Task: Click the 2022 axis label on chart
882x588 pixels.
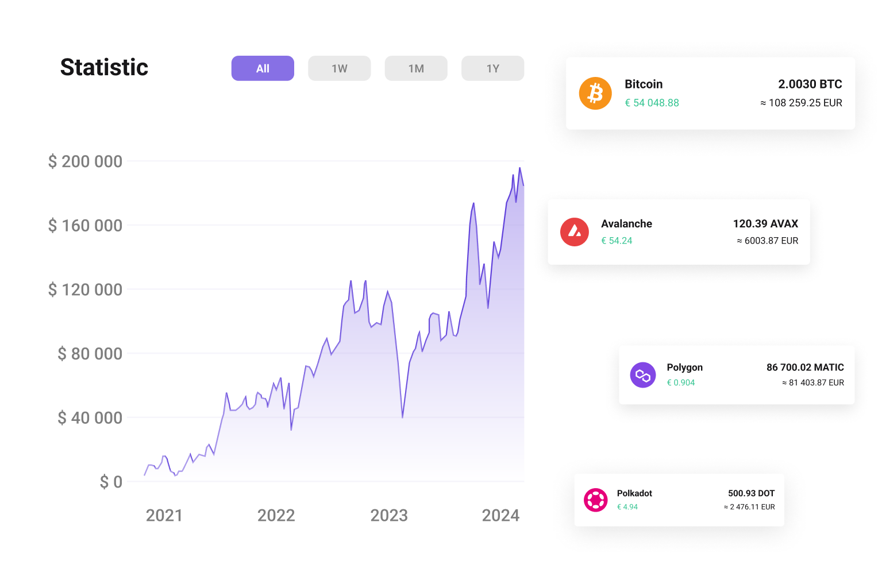Action: click(x=276, y=515)
